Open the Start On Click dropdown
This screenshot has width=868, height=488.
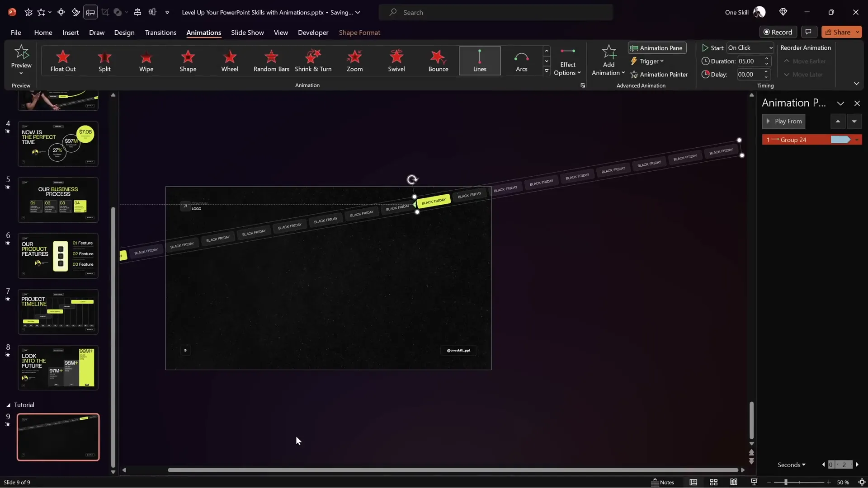[x=750, y=48]
